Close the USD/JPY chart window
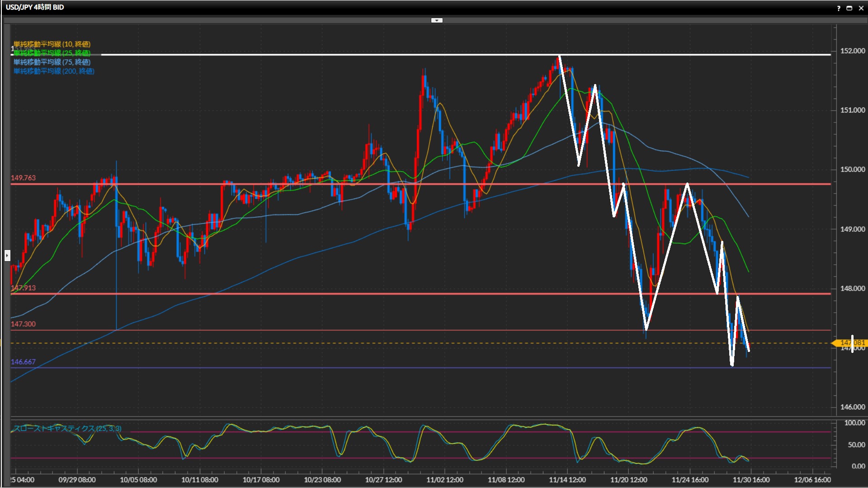868x488 pixels. coord(861,8)
